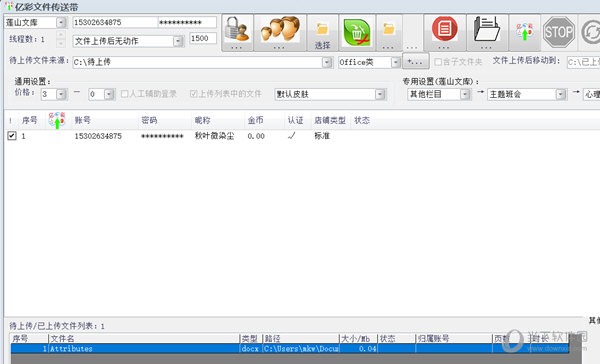Open the 默认皮肤 skin dropdown
The height and width of the screenshot is (364, 600).
pyautogui.click(x=380, y=94)
